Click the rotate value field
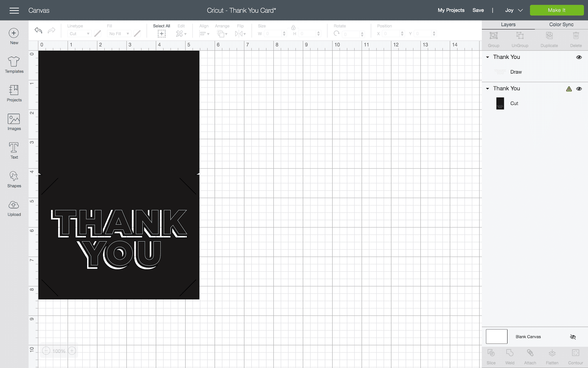This screenshot has height=368, width=588. coord(351,34)
